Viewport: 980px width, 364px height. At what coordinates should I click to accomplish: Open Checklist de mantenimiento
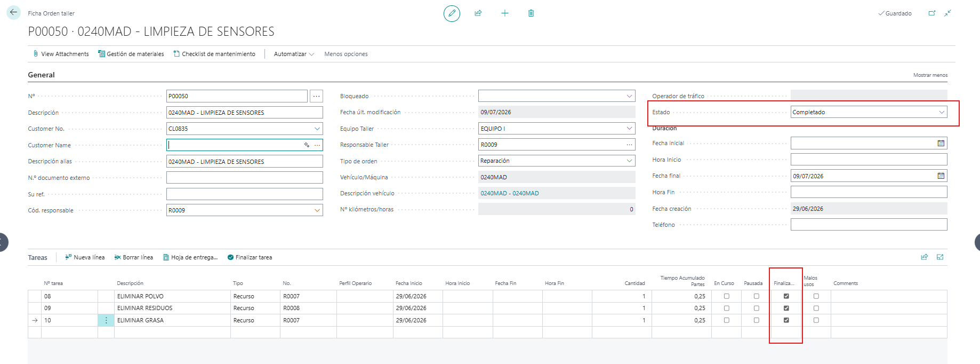(214, 54)
